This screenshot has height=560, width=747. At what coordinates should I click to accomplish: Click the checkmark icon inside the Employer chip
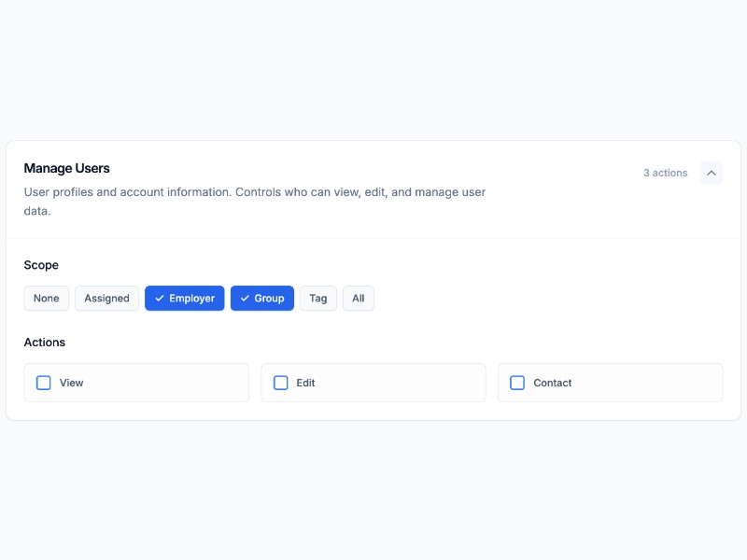[x=162, y=298]
